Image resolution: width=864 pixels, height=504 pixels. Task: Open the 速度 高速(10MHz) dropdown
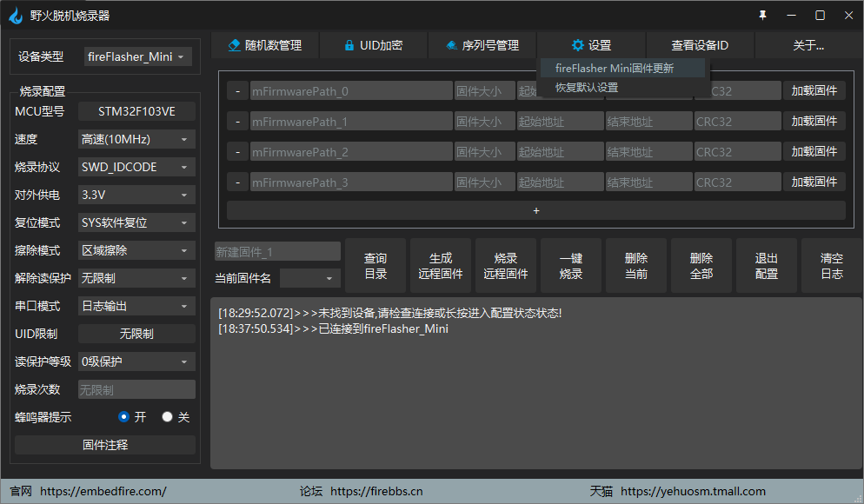click(136, 139)
